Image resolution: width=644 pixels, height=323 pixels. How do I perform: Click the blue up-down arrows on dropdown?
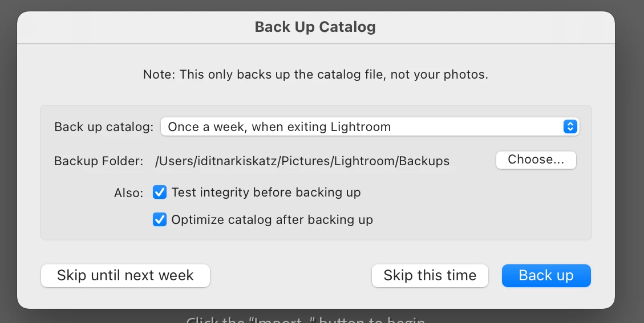(x=570, y=126)
